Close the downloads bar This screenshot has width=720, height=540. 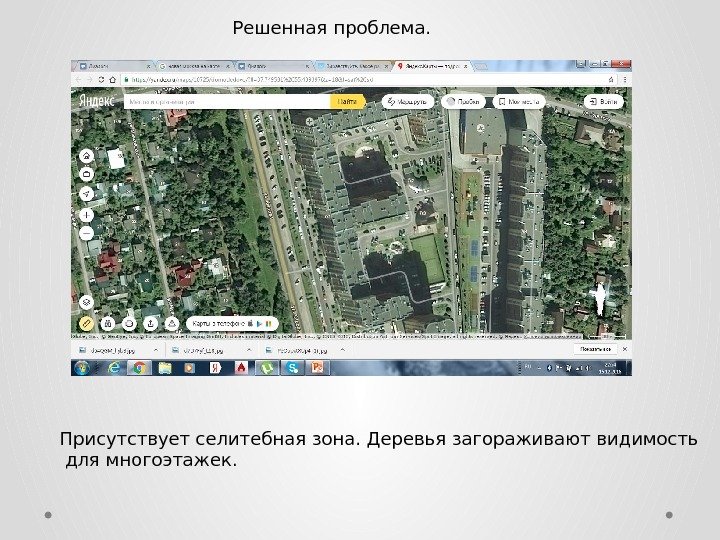pyautogui.click(x=624, y=349)
